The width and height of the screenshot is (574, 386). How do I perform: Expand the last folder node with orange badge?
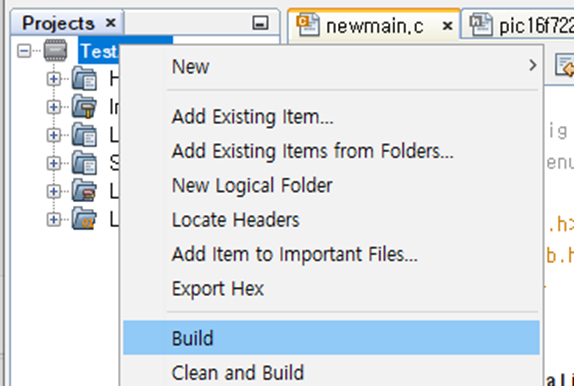coord(53,219)
